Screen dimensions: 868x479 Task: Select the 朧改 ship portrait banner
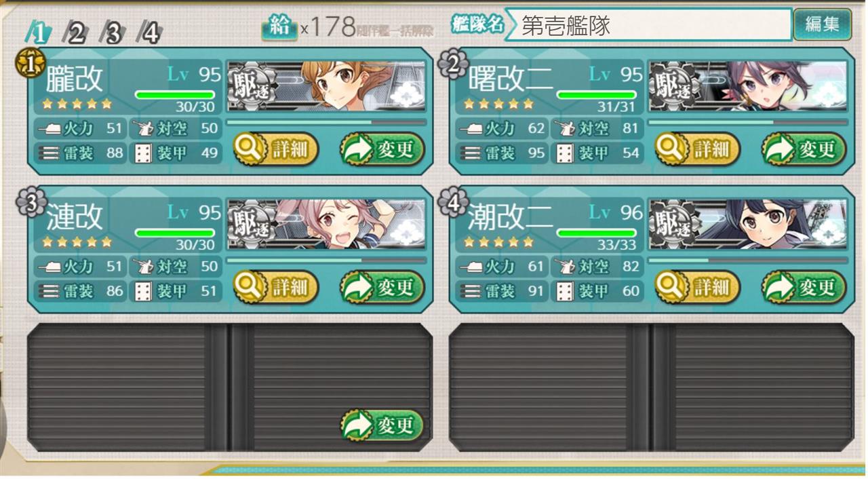[x=326, y=86]
